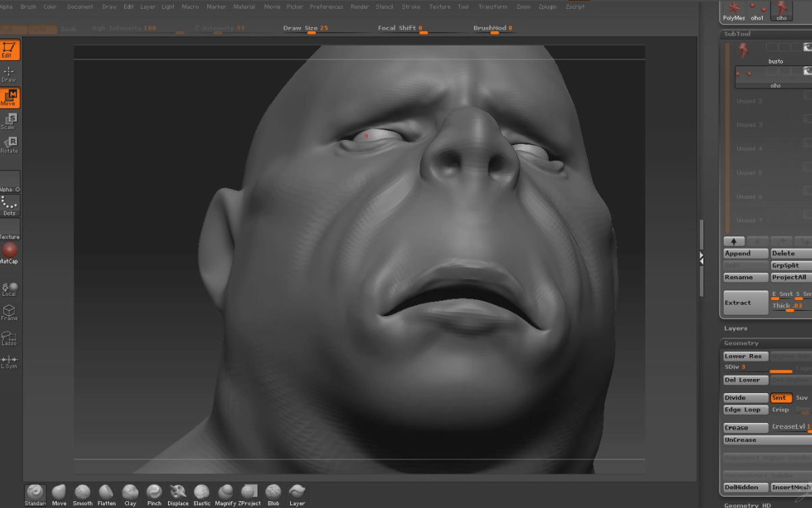Toggle Edit mode button
This screenshot has height=508, width=812.
click(x=9, y=49)
